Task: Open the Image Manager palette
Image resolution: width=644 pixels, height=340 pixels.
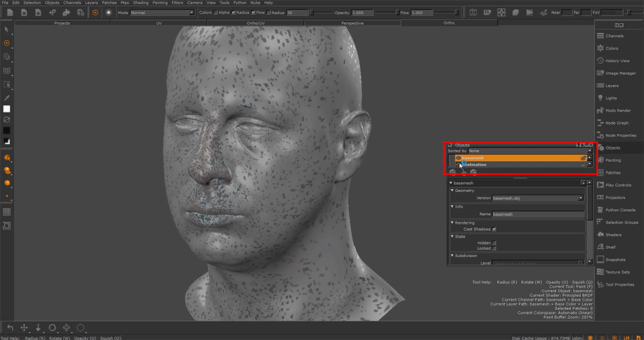Action: 620,73
